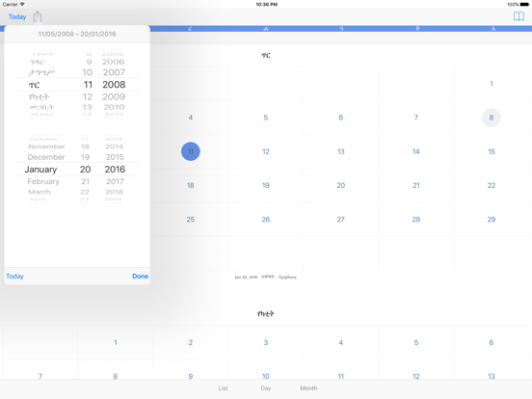The image size is (532, 399).
Task: Select year 2017 in the Gregorian picker
Action: click(x=115, y=181)
